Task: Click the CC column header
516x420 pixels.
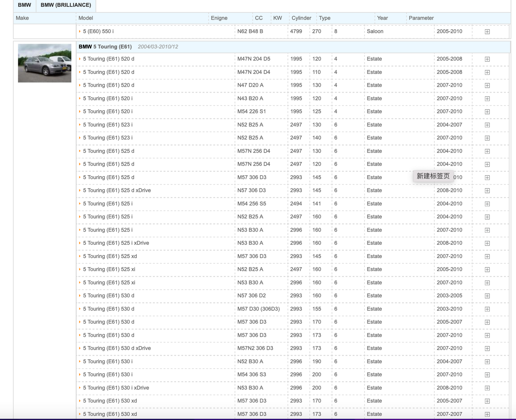Action: (259, 18)
